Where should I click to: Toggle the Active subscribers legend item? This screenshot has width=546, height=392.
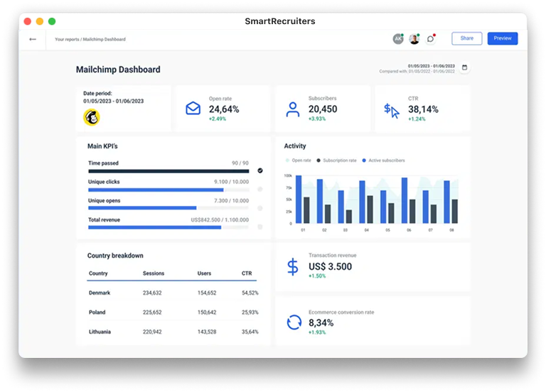point(384,160)
